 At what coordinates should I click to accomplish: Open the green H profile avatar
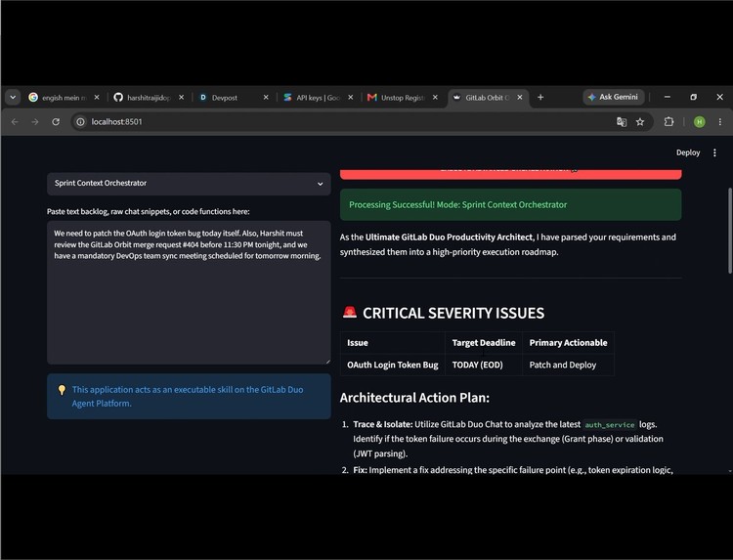click(700, 121)
